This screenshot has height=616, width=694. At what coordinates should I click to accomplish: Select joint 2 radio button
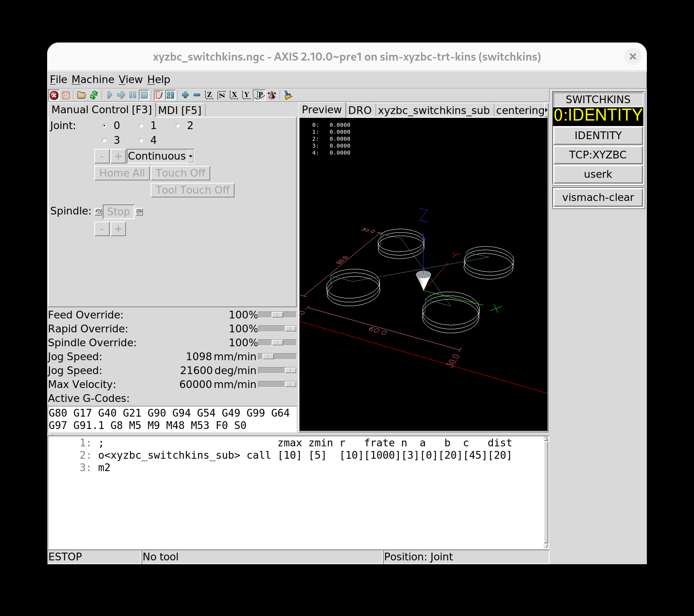[178, 126]
